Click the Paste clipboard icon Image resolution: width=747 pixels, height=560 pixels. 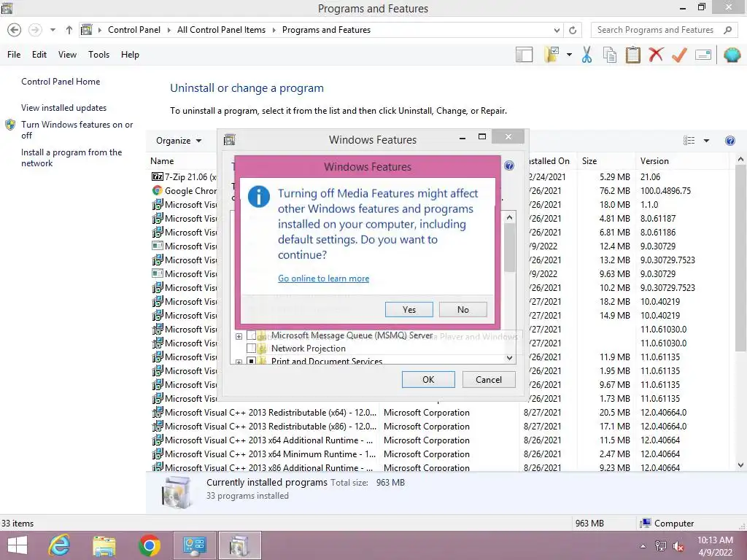point(632,55)
